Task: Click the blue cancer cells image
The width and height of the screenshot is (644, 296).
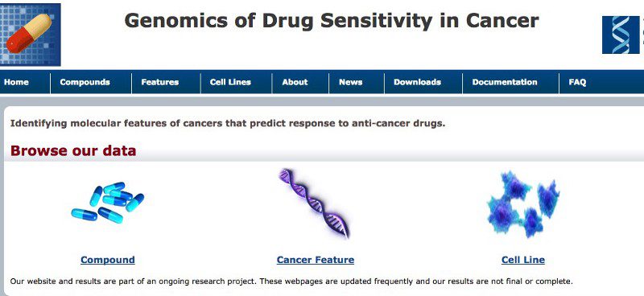Action: click(522, 204)
